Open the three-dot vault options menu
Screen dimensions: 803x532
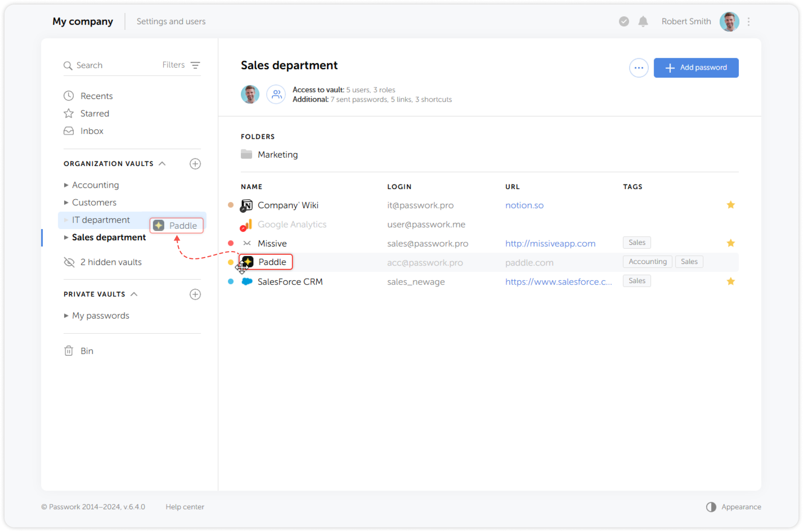639,68
